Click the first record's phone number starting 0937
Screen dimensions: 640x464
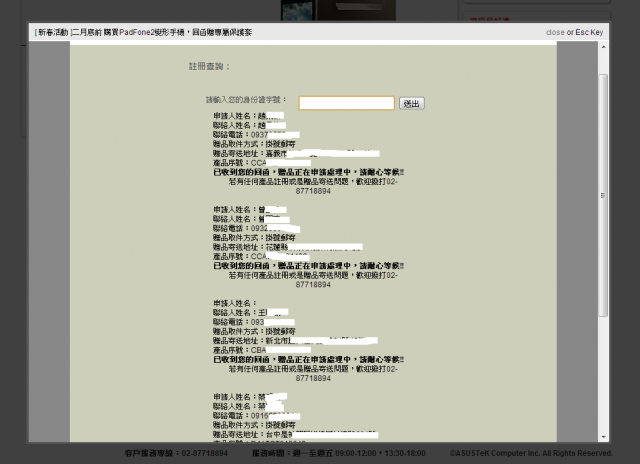pos(256,135)
